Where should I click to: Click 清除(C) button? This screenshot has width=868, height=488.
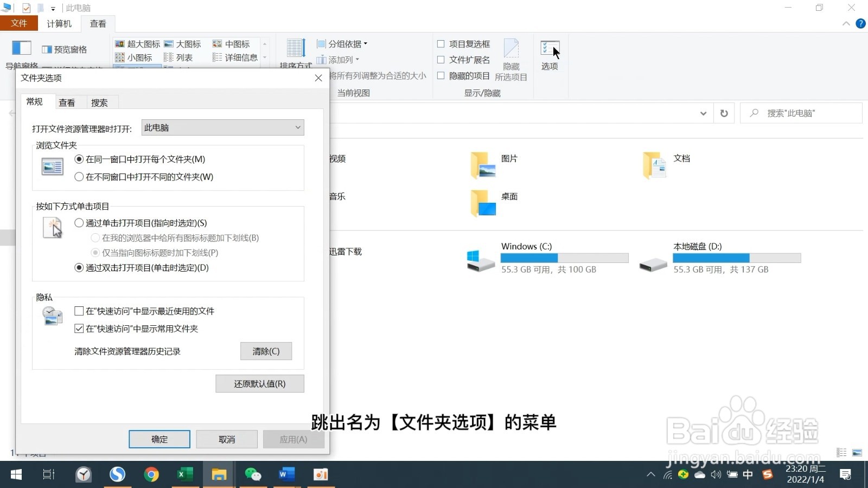pyautogui.click(x=266, y=351)
